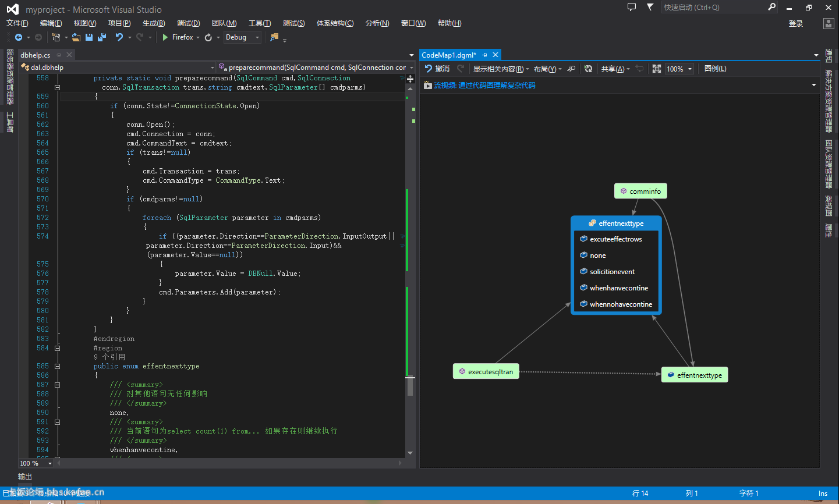Click the find in files icon
This screenshot has width=839, height=504.
[274, 37]
